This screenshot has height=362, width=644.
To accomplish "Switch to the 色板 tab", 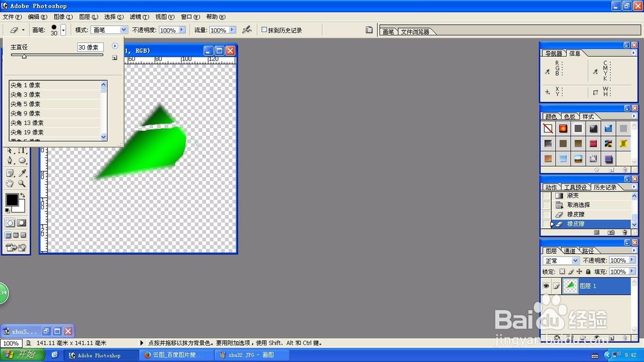I will (569, 117).
